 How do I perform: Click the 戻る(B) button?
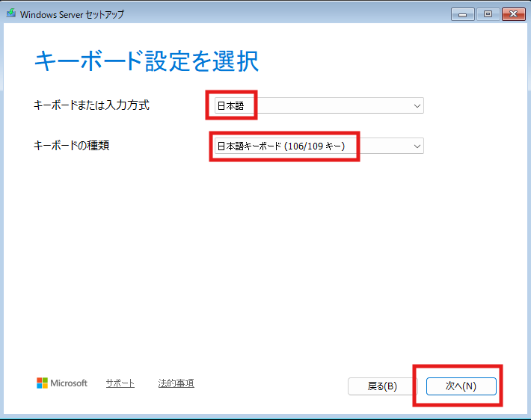tap(382, 386)
